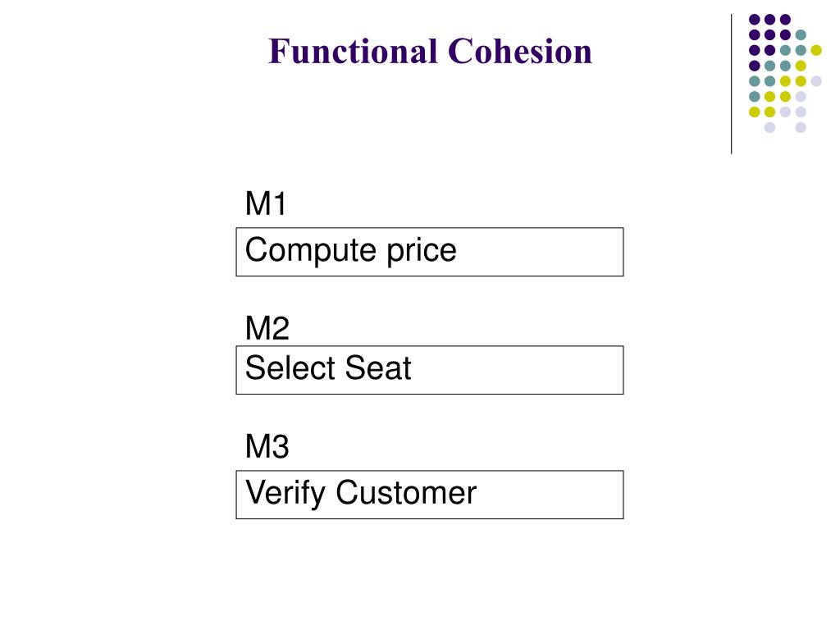
Task: Select the word Functional in the title
Action: click(x=353, y=52)
